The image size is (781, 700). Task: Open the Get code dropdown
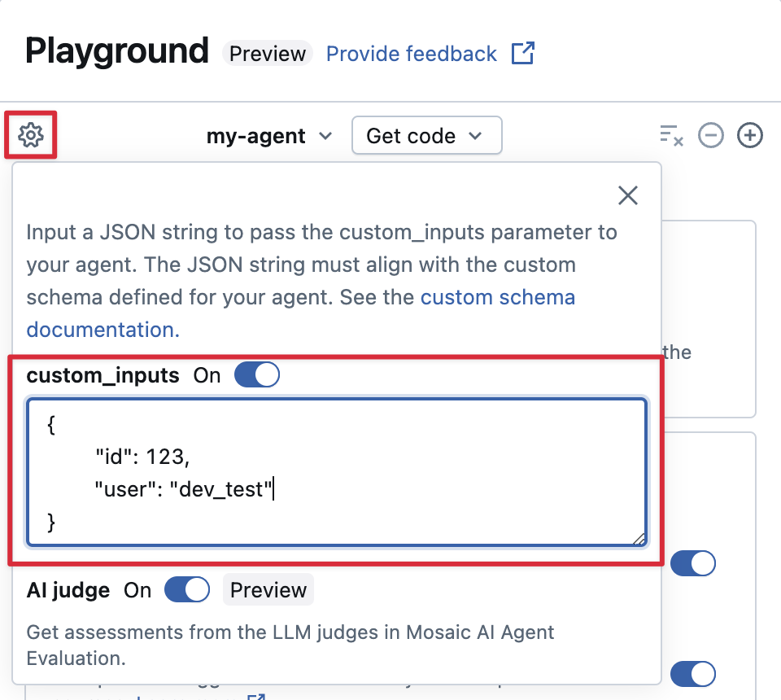[426, 135]
